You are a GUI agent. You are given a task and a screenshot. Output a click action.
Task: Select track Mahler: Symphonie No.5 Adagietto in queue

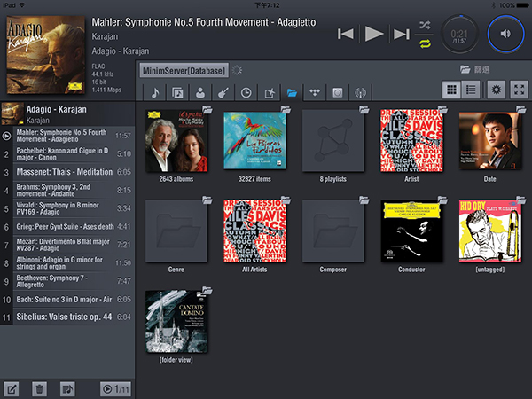pos(67,136)
